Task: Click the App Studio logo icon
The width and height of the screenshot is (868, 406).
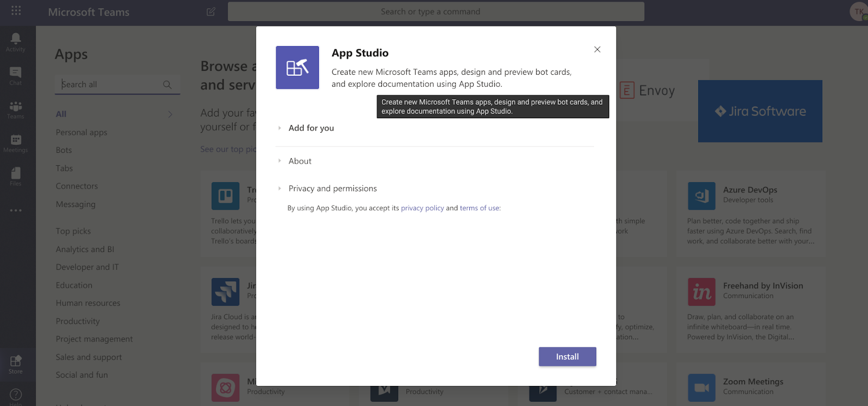Action: coord(297,67)
